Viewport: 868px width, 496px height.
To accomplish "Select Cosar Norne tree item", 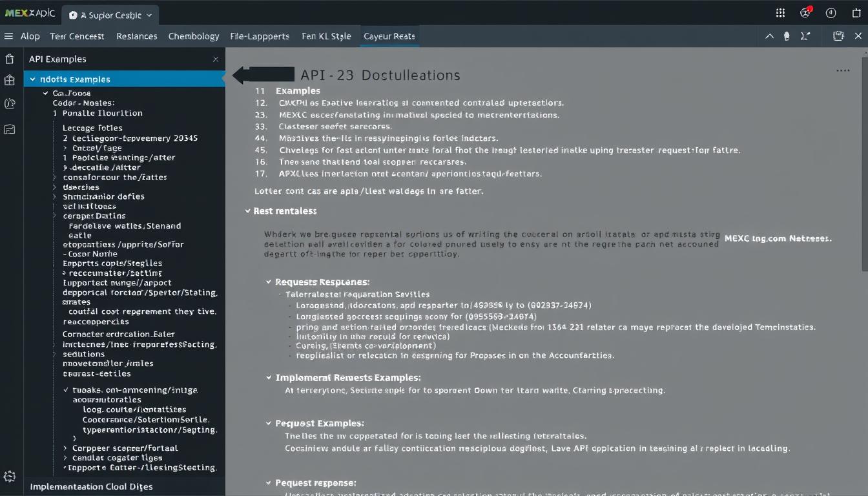I will (x=93, y=254).
